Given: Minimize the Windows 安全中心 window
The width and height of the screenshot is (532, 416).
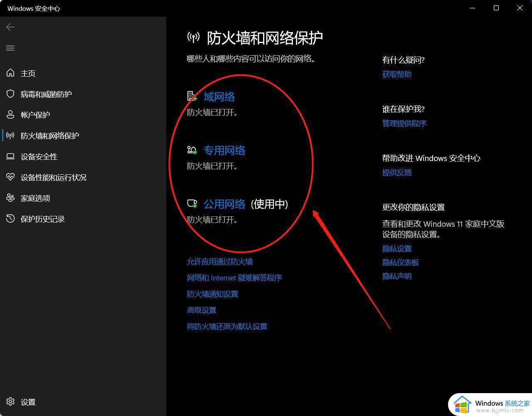Looking at the screenshot, I should (473, 8).
